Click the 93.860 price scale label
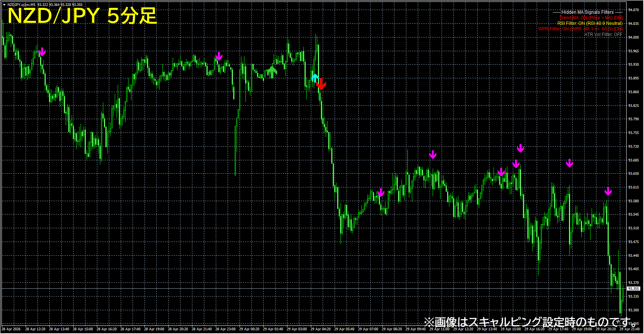 [634, 92]
